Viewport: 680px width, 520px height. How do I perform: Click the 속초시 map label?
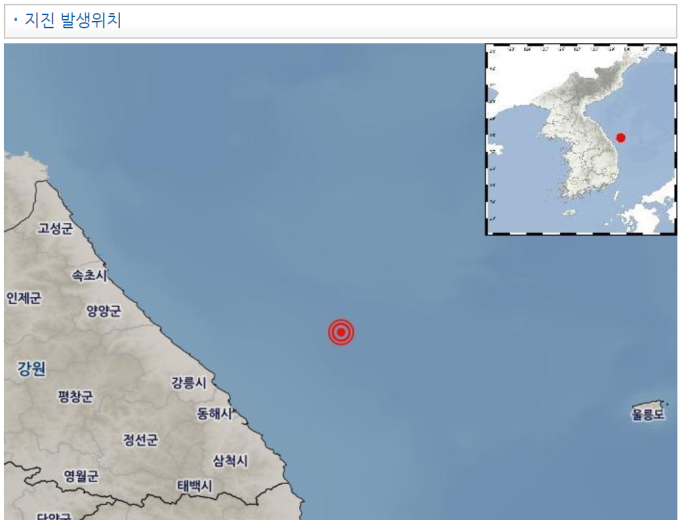coord(89,275)
